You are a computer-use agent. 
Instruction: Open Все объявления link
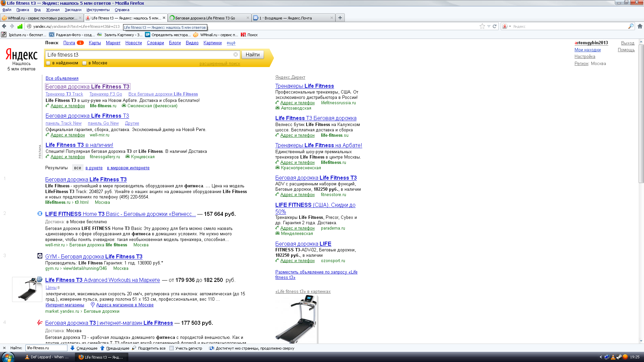62,78
